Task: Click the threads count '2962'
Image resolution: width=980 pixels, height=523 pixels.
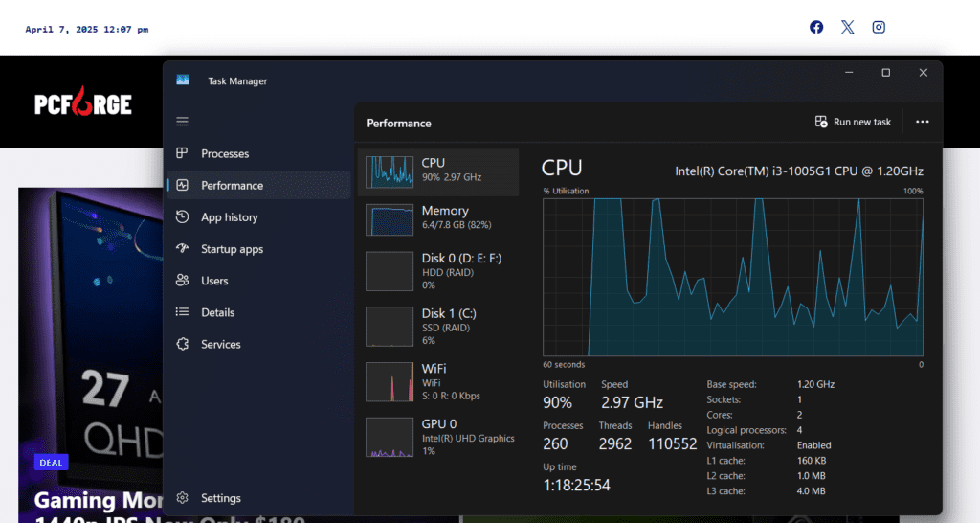Action: click(x=615, y=443)
